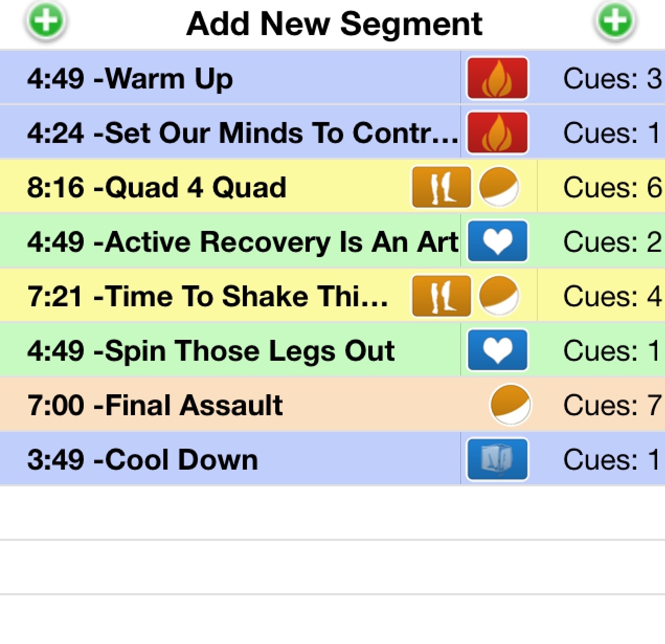This screenshot has width=665, height=644.
Task: Click Cues: 7 on Final Assault
Action: 613,405
